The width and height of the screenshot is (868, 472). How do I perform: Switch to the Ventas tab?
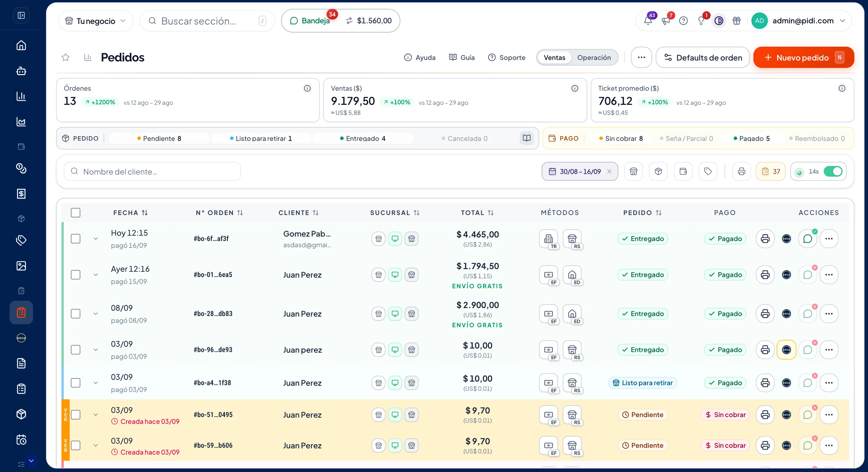click(554, 57)
